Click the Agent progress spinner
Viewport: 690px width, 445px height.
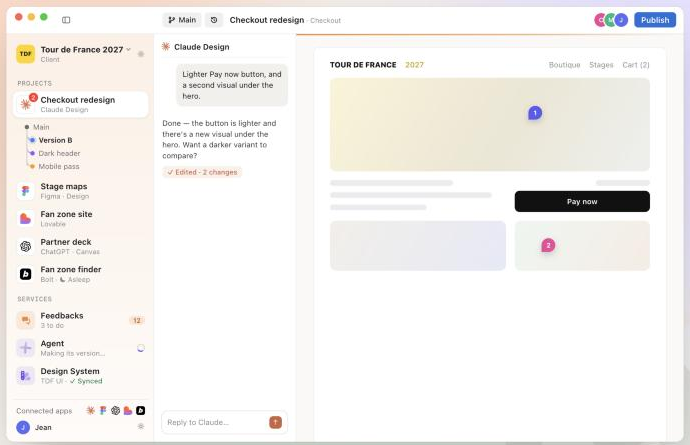coord(140,348)
